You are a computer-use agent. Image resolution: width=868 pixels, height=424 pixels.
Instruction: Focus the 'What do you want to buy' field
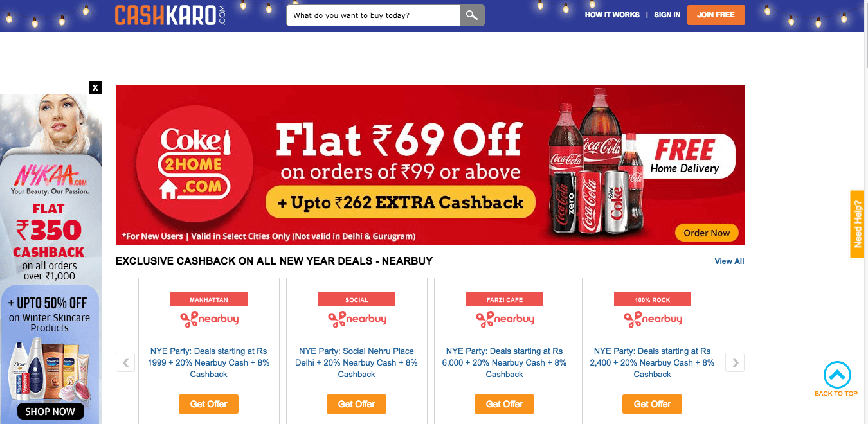(x=373, y=15)
